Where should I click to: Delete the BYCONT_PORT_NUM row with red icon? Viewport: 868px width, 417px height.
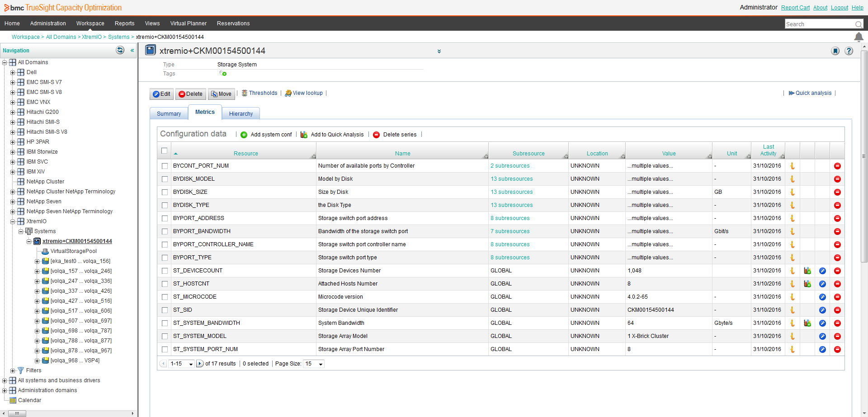pos(837,166)
